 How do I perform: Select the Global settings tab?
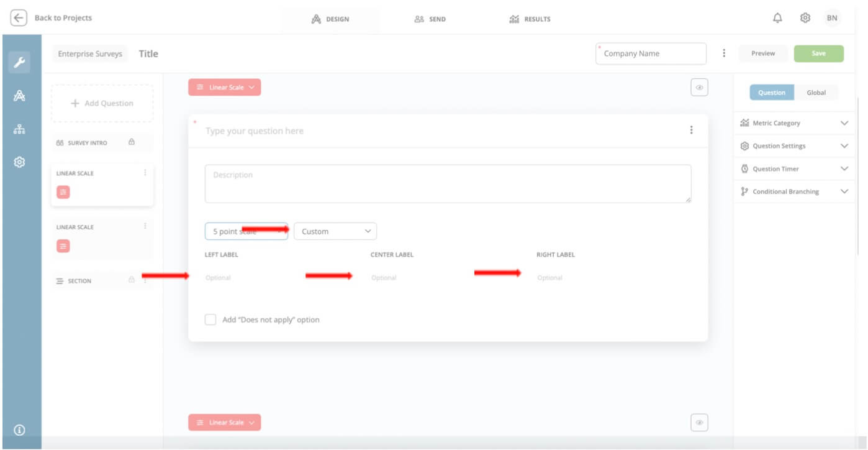(816, 93)
